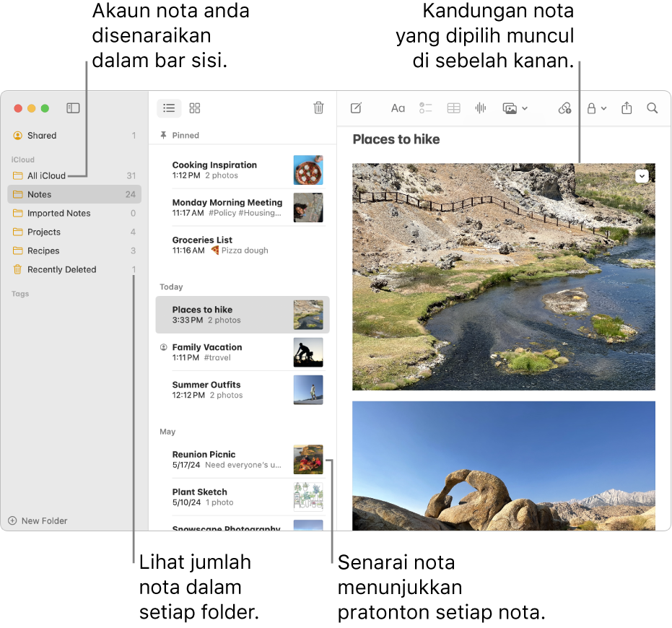Open the Recently Deleted folder
This screenshot has width=672, height=628.
tap(61, 269)
